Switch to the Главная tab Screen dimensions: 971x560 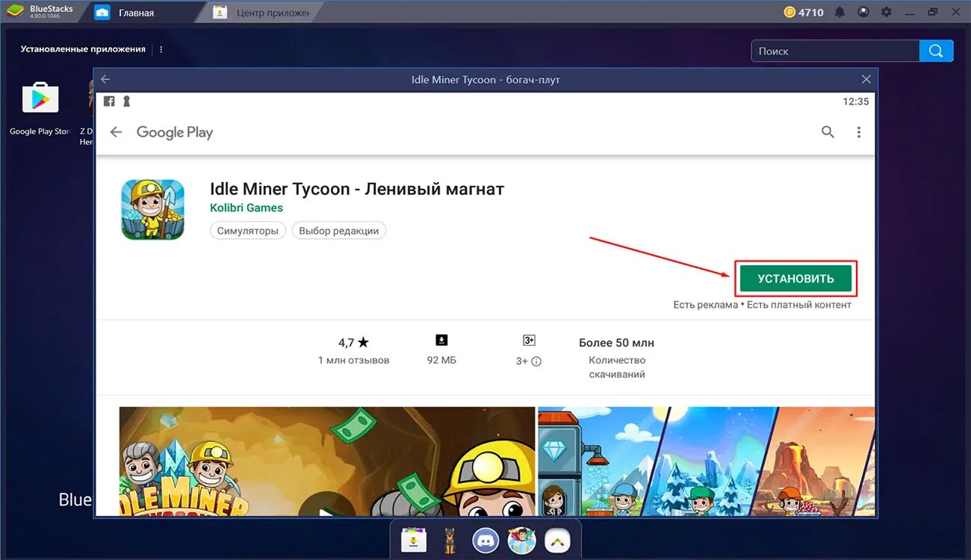137,13
